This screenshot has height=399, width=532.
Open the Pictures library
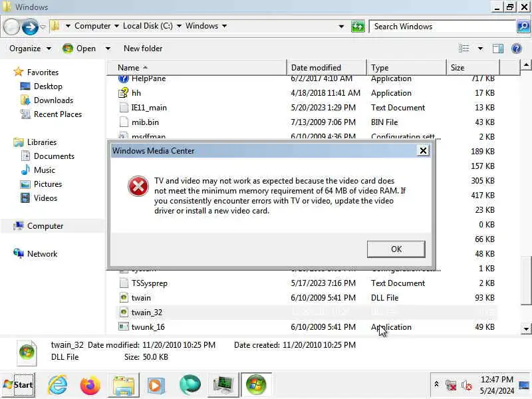[48, 184]
